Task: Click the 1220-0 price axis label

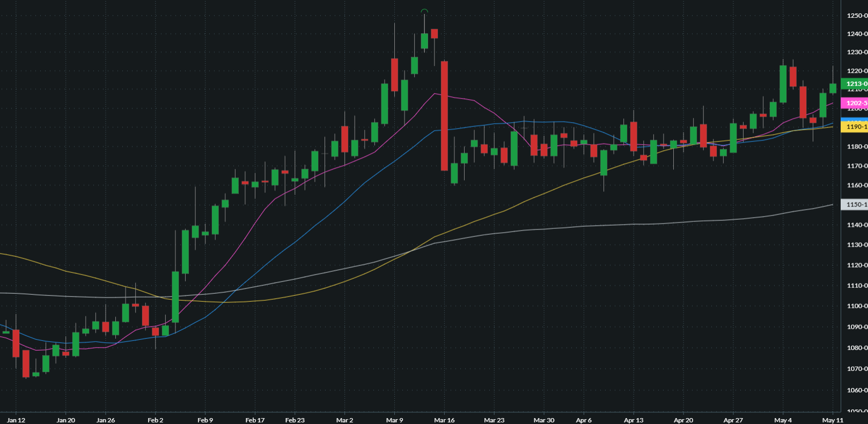Action: (x=857, y=71)
